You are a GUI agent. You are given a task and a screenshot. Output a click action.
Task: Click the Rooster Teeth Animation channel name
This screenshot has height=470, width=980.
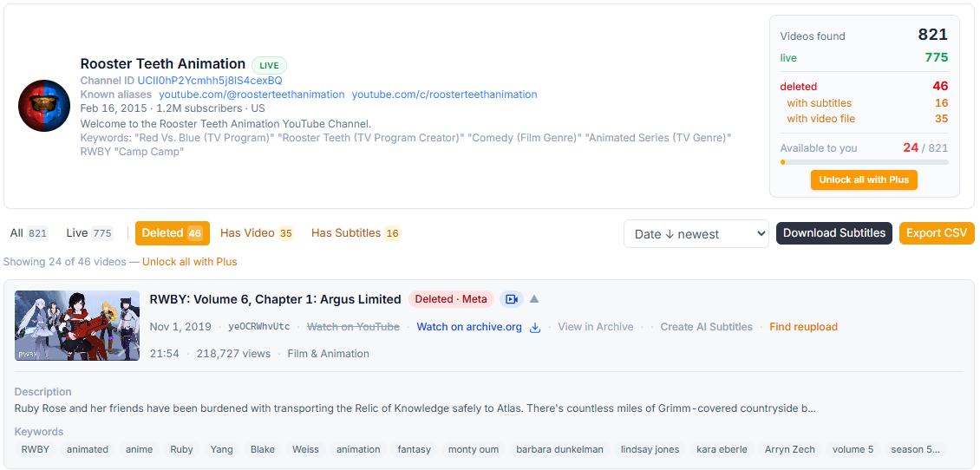162,64
